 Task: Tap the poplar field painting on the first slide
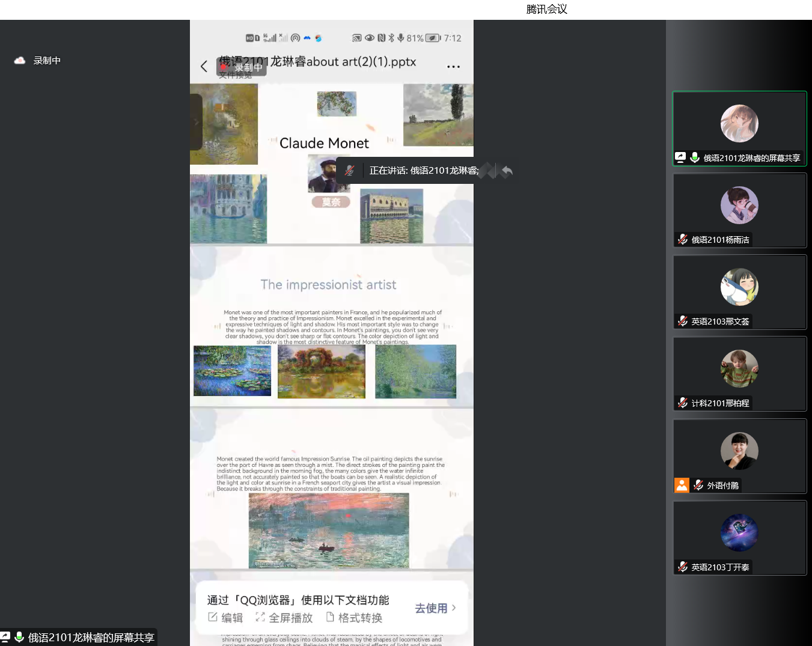click(438, 115)
